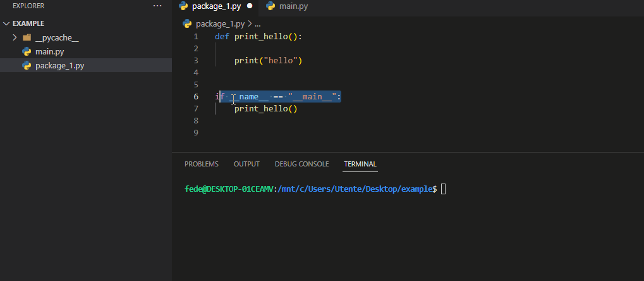Click package_1.py filename in the breadcrumb
The image size is (644, 281).
coord(220,24)
